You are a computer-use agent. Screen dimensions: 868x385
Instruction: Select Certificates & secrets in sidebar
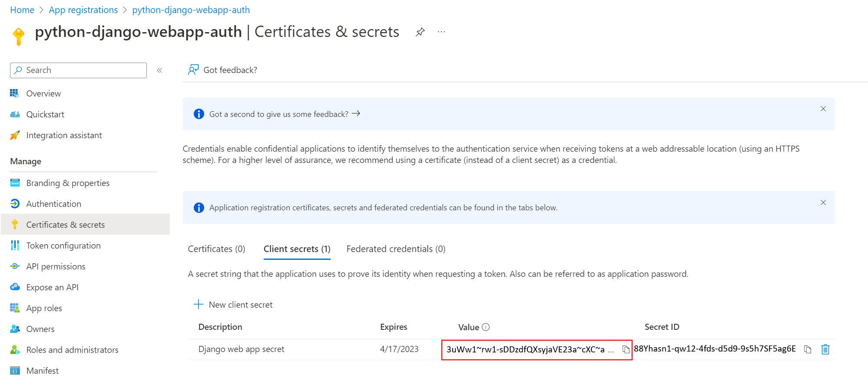pos(85,225)
